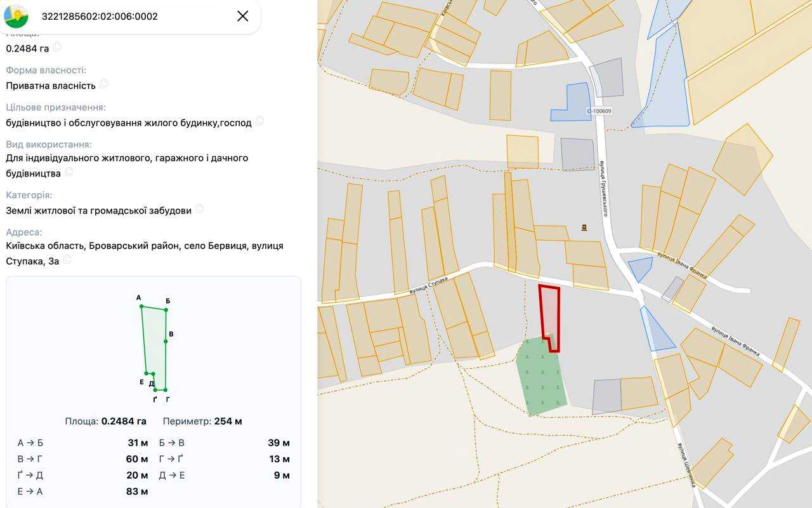Click vertex Г on the parcel diagram
Screen dimensions: 812x508
click(165, 390)
